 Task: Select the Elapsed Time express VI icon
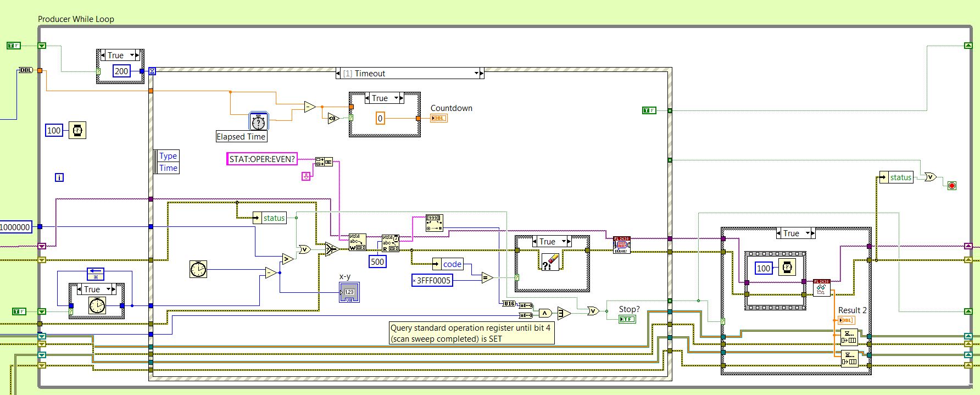pyautogui.click(x=258, y=121)
